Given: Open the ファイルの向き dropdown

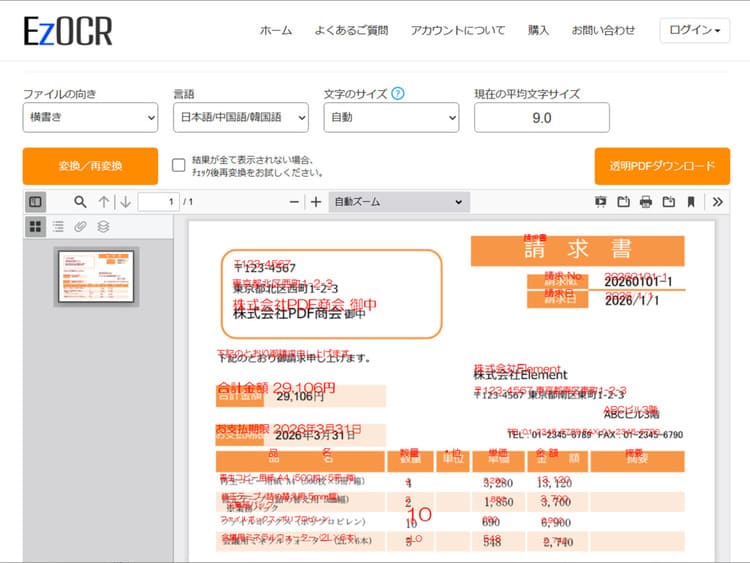Looking at the screenshot, I should [90, 117].
